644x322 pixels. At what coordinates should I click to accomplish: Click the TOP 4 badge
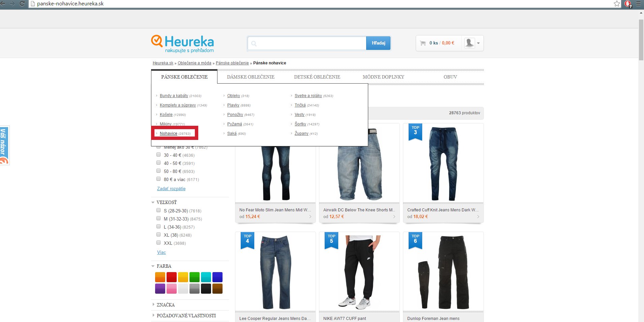click(247, 240)
